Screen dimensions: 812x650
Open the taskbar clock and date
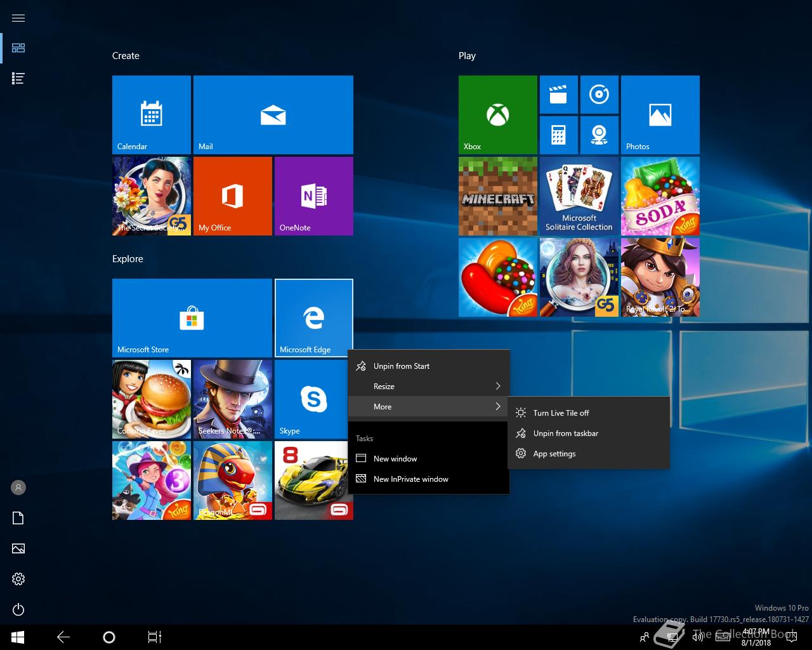tap(756, 637)
